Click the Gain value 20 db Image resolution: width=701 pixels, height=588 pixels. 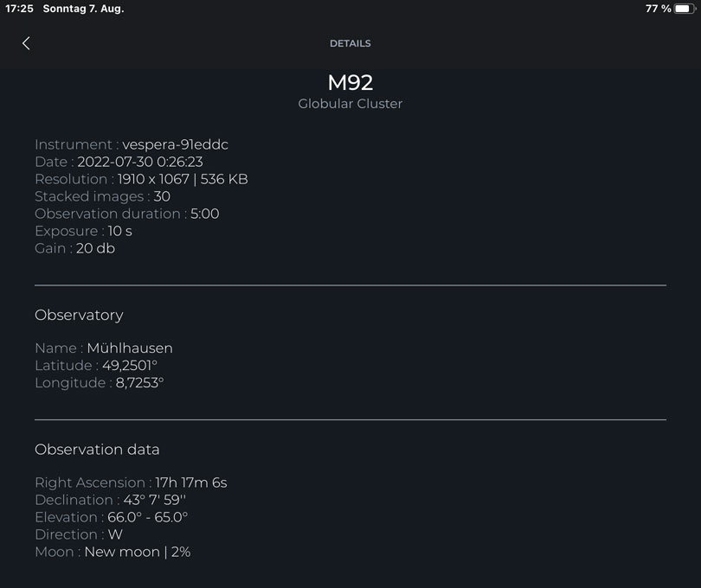95,248
